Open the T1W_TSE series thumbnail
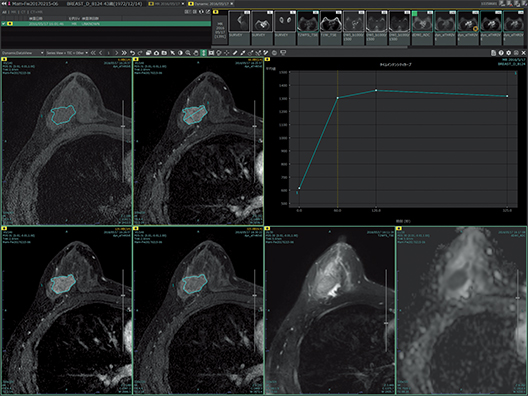 point(331,27)
